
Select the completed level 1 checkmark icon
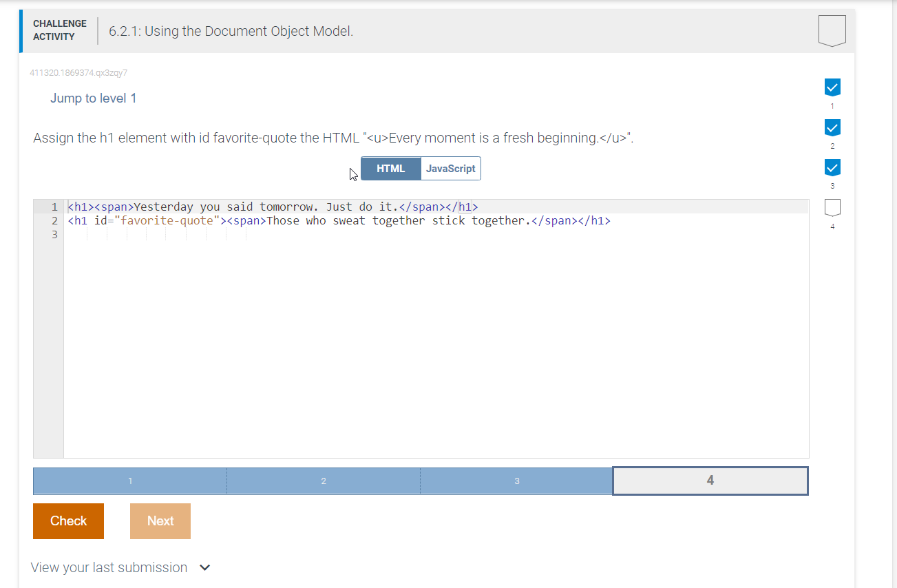[x=832, y=87]
